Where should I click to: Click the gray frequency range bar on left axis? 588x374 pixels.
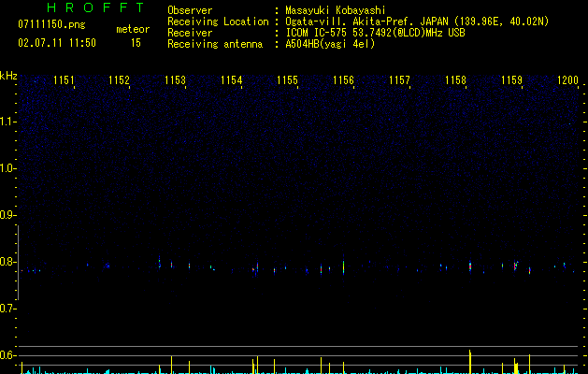19,262
